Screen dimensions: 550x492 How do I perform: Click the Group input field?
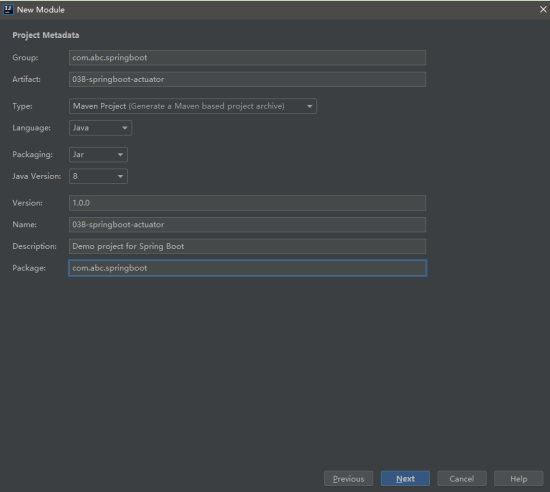[247, 58]
